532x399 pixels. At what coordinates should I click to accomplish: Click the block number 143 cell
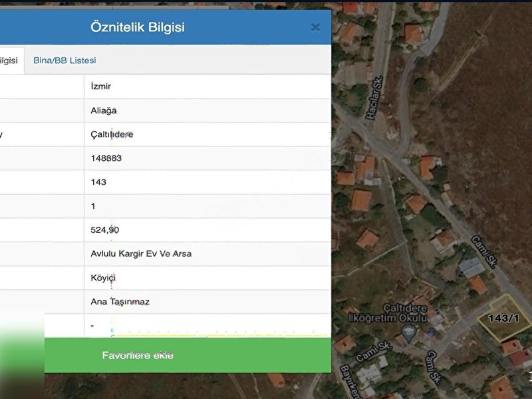pos(98,182)
